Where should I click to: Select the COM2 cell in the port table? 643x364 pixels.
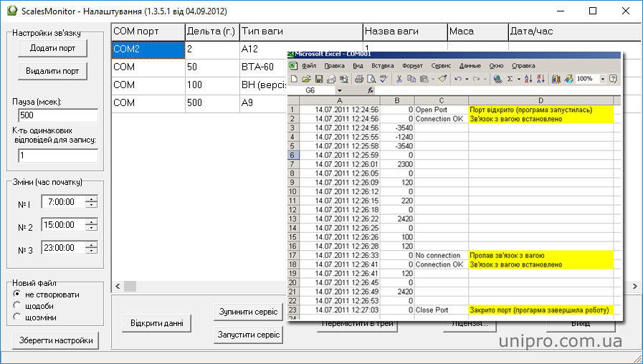(x=148, y=49)
